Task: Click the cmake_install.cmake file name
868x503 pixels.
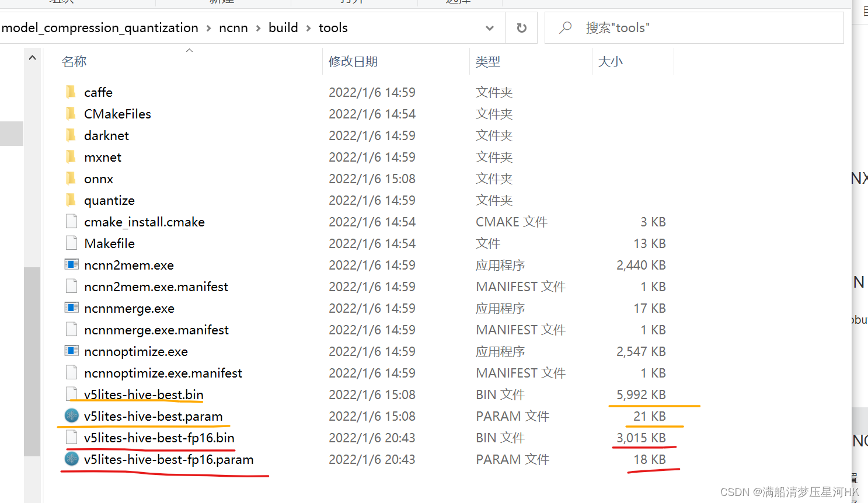Action: [144, 222]
